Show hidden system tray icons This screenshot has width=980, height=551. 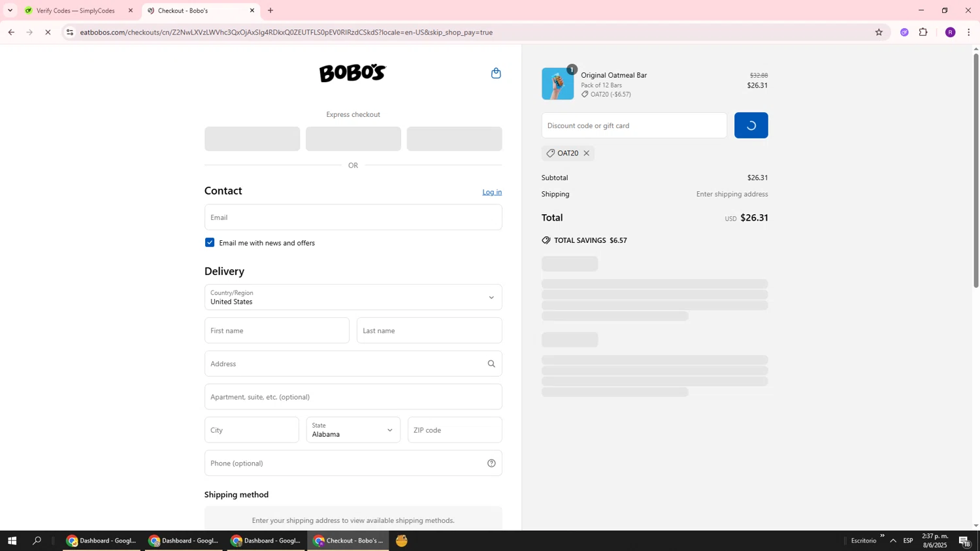point(892,541)
